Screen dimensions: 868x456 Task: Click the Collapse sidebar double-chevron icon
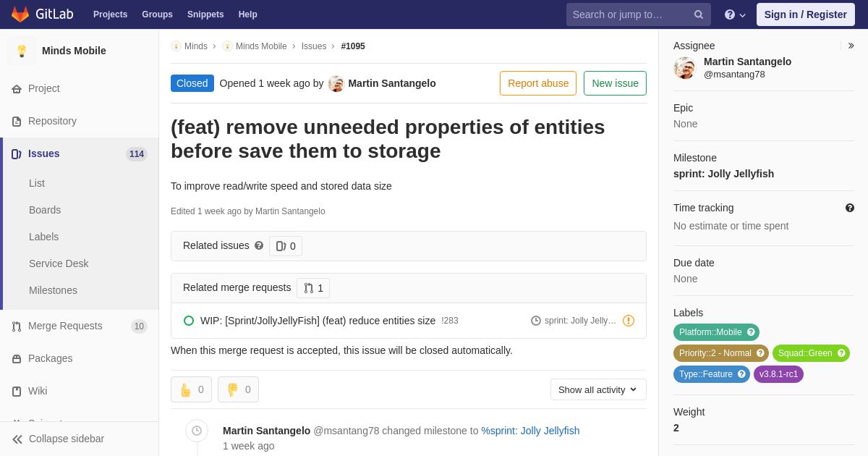point(17,439)
